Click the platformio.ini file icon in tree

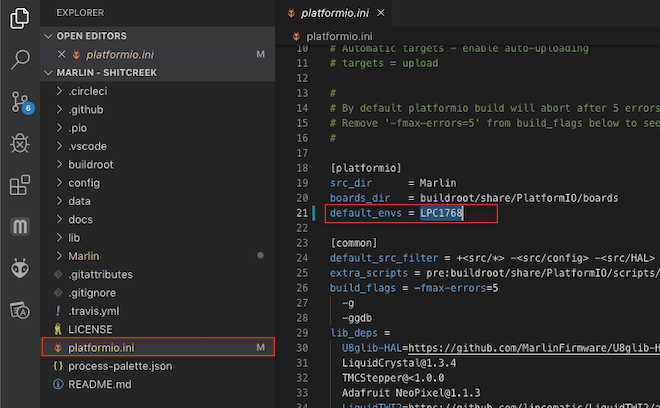point(58,348)
